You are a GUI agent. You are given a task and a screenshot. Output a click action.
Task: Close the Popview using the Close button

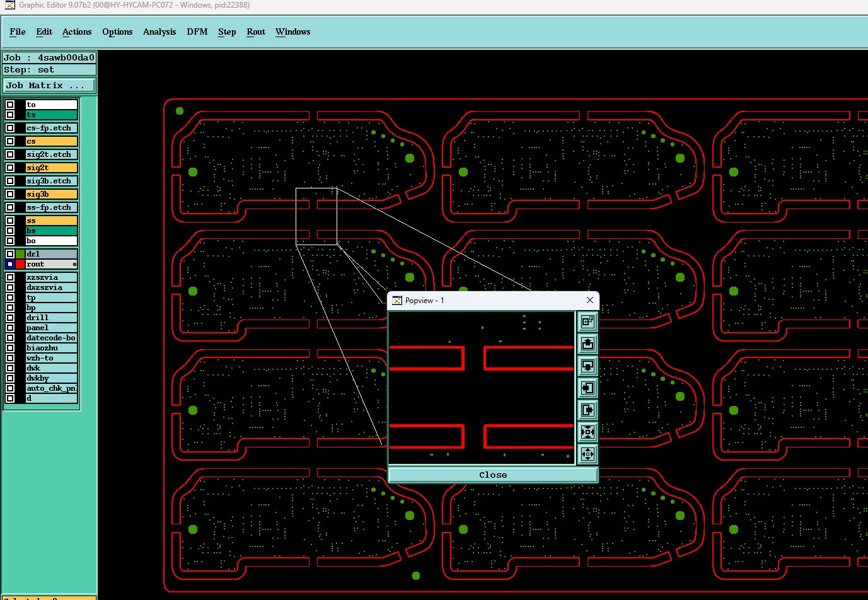point(493,475)
